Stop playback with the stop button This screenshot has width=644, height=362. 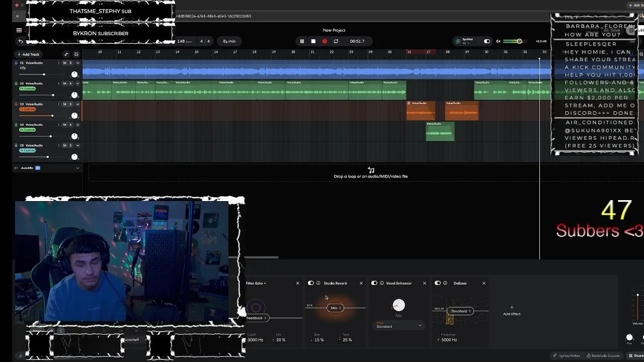(x=313, y=41)
